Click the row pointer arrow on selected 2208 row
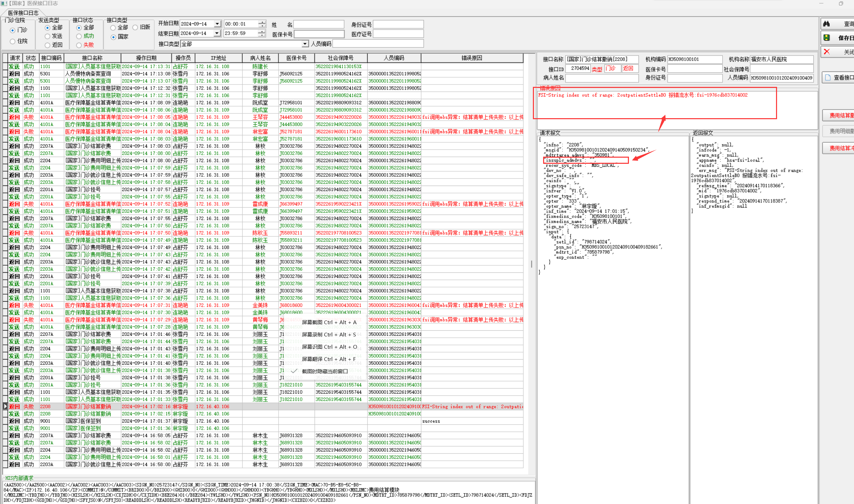The height and width of the screenshot is (504, 854). 5,406
